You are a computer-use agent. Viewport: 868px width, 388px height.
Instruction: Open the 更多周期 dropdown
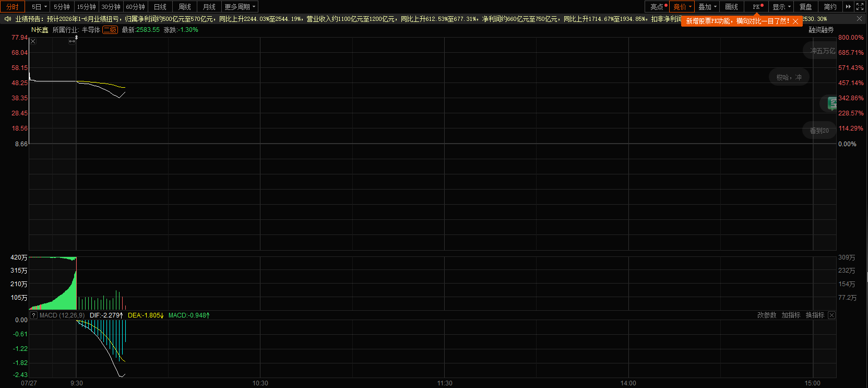click(x=240, y=7)
